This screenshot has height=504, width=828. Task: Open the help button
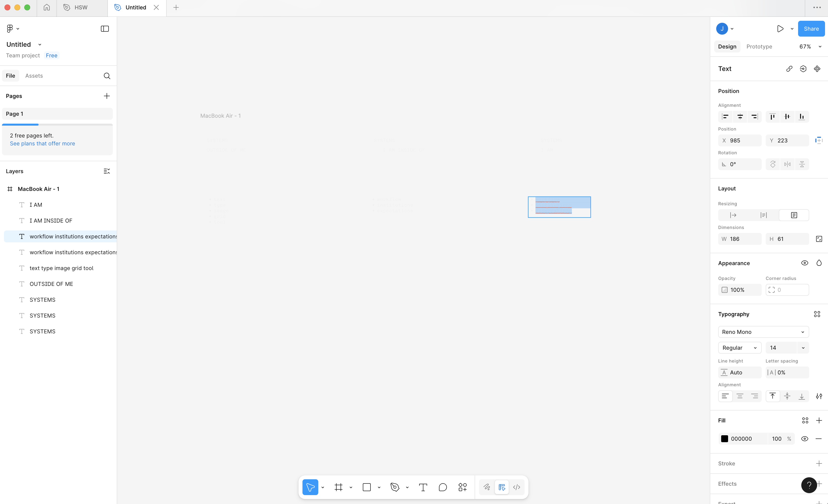[809, 485]
